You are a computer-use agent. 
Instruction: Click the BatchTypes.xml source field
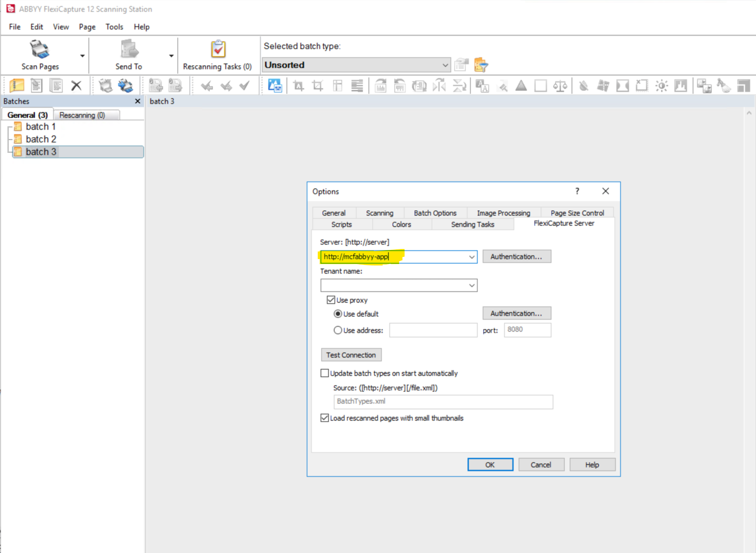[x=443, y=401]
